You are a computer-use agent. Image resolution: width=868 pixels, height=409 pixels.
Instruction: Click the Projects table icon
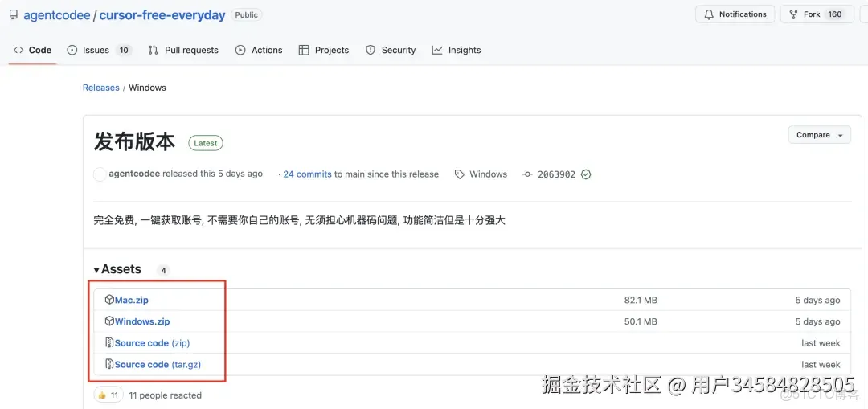pos(303,50)
